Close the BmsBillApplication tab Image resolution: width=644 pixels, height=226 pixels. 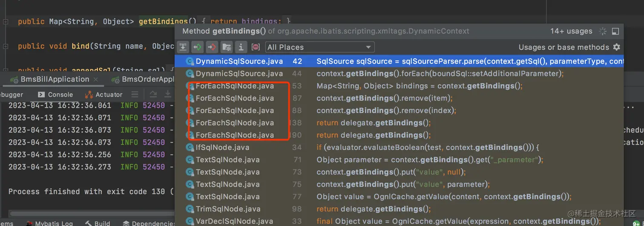96,80
